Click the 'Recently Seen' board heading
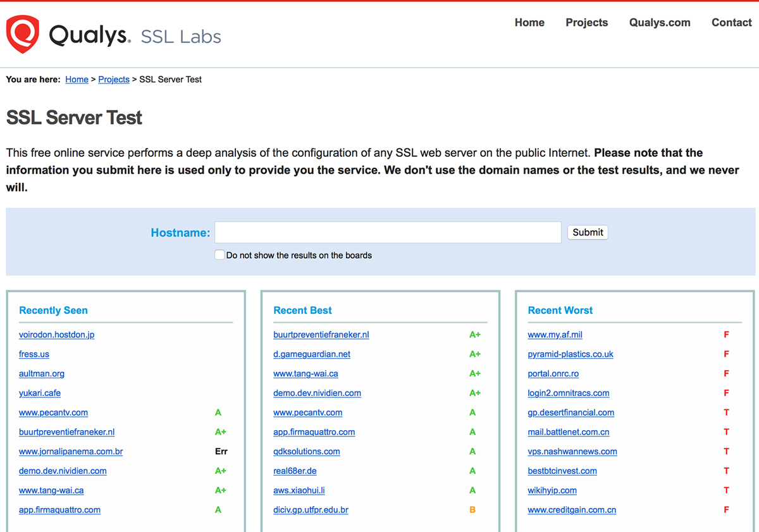This screenshot has width=759, height=532. (x=53, y=311)
